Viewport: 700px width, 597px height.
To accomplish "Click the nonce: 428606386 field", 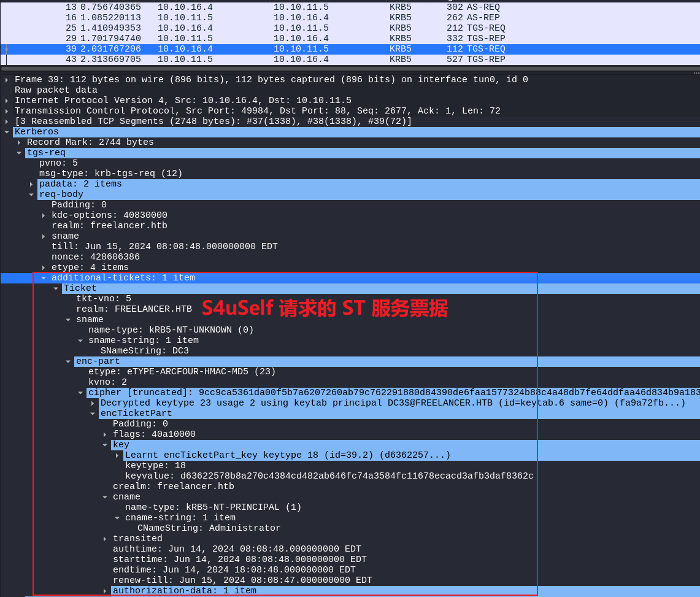I will coord(95,257).
